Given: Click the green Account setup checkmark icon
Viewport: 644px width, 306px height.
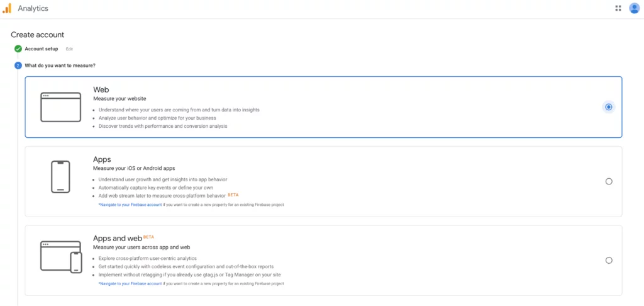Looking at the screenshot, I should pos(18,49).
